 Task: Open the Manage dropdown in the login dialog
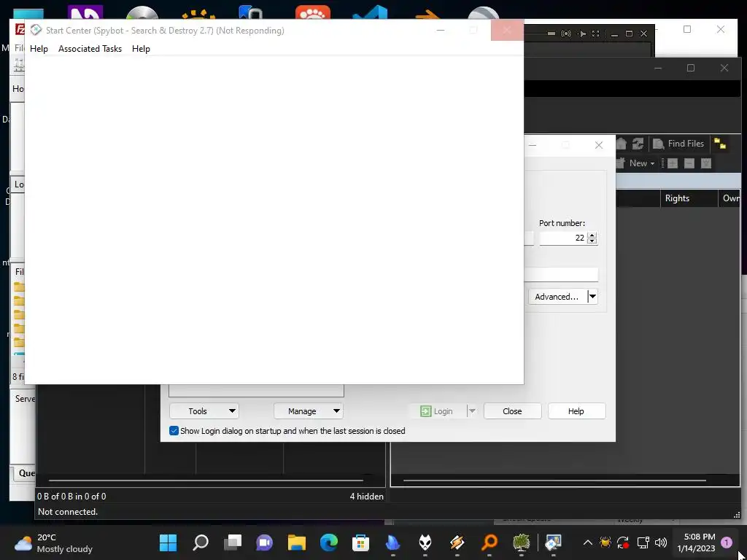[309, 411]
